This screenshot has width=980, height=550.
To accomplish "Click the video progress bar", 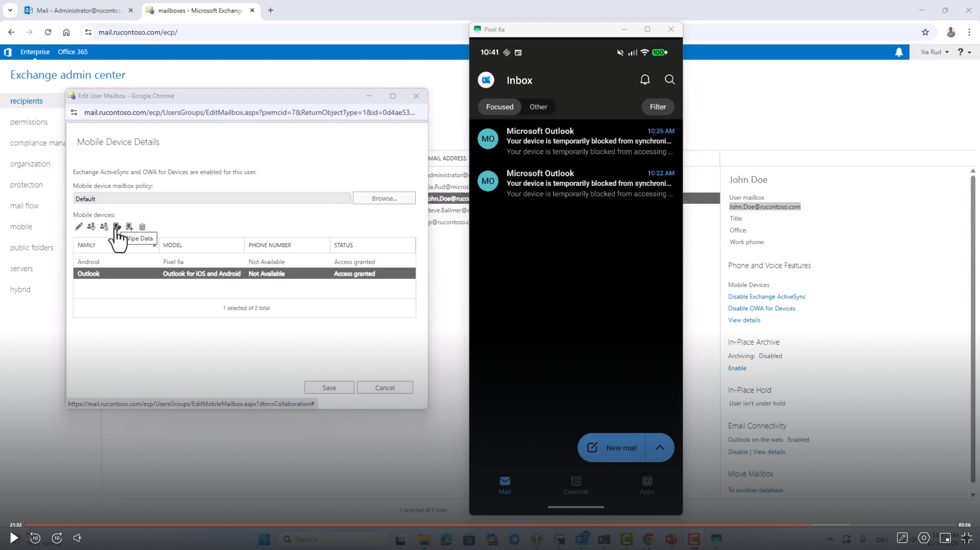I will (x=457, y=524).
